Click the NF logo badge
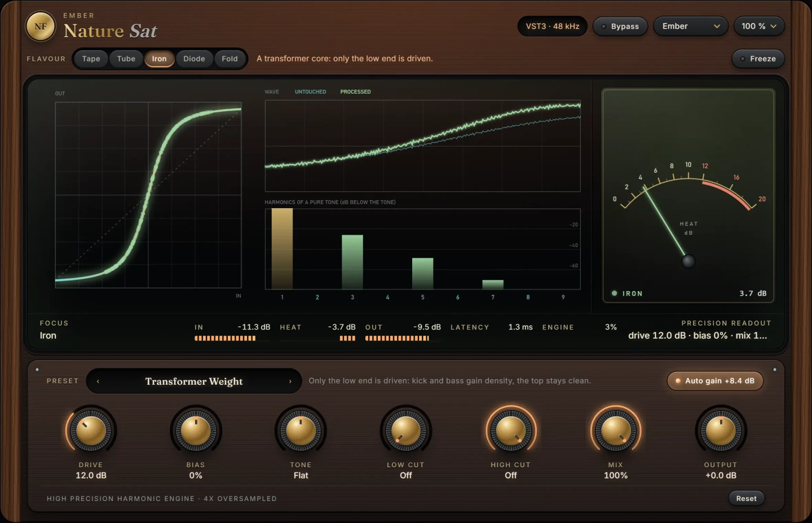The image size is (812, 523). tap(41, 27)
